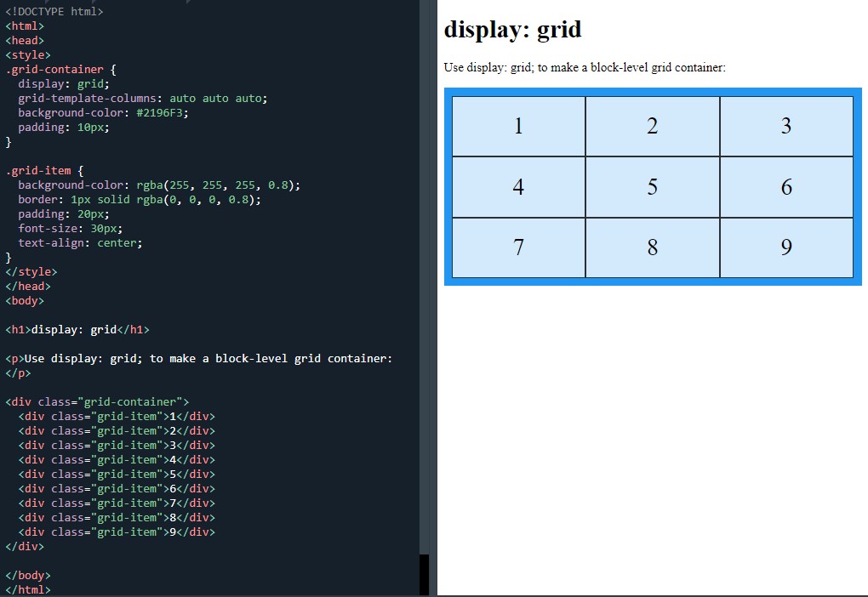Click grid cell number 6
Screen dimensions: 868x597
pos(786,187)
